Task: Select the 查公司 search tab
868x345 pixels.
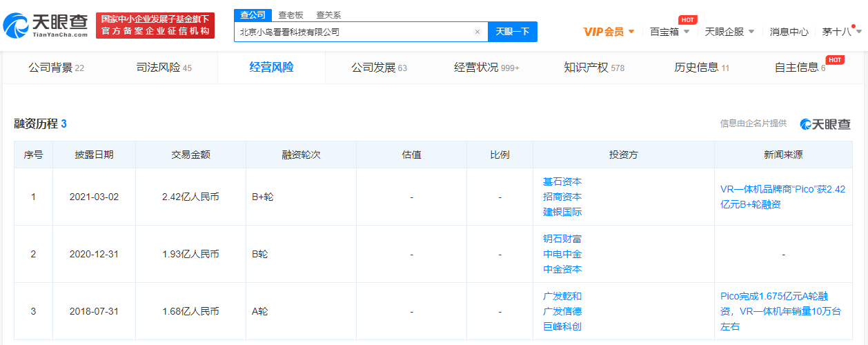Action: point(252,14)
